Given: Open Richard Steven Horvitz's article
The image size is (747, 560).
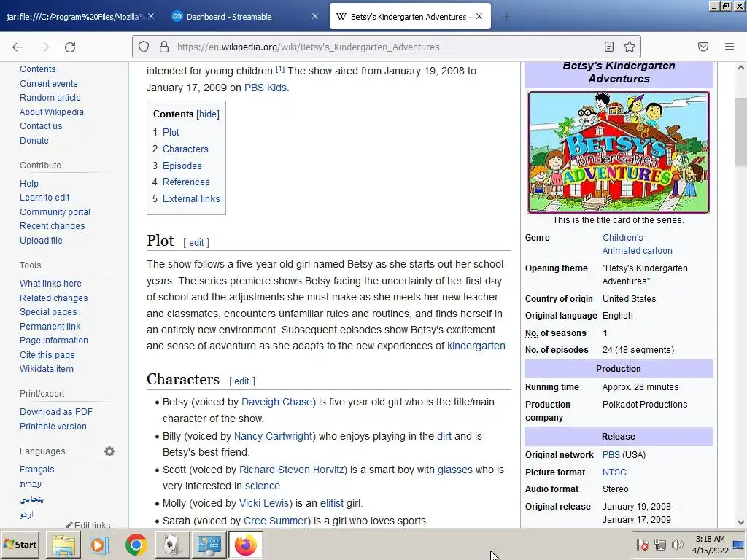Looking at the screenshot, I should coord(292,470).
